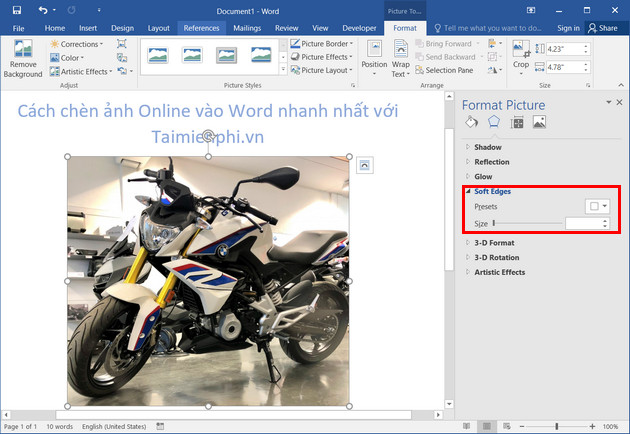The height and width of the screenshot is (434, 630).
Task: Switch to the Developer tab
Action: click(359, 28)
